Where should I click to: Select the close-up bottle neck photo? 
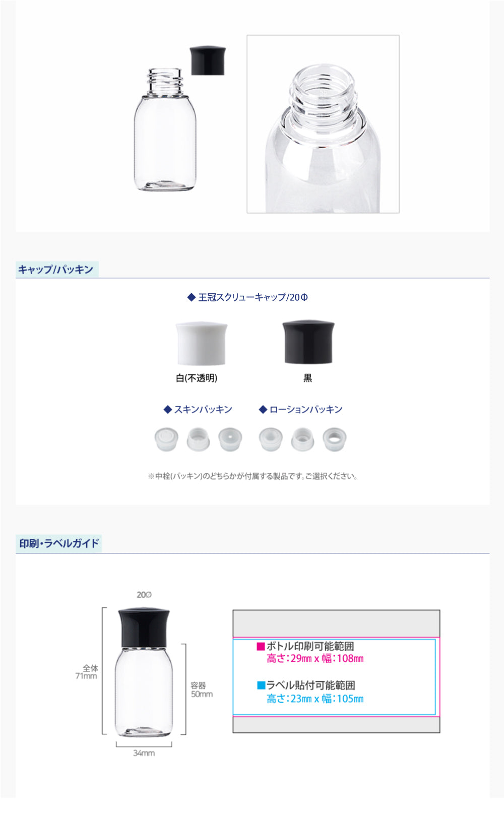coord(323,124)
